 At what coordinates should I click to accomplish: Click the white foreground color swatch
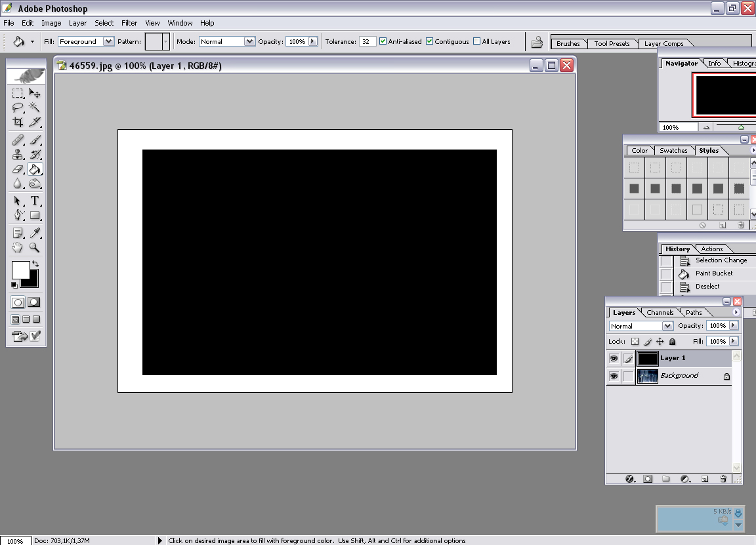coord(20,270)
